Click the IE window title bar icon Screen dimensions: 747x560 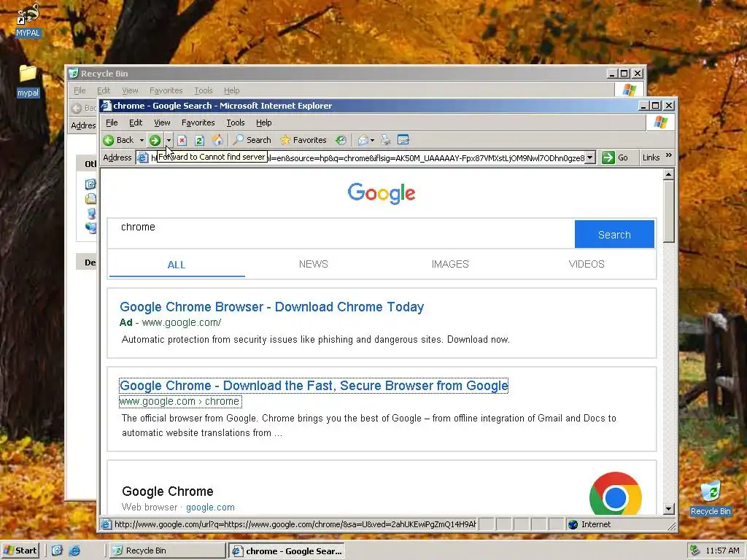[107, 106]
